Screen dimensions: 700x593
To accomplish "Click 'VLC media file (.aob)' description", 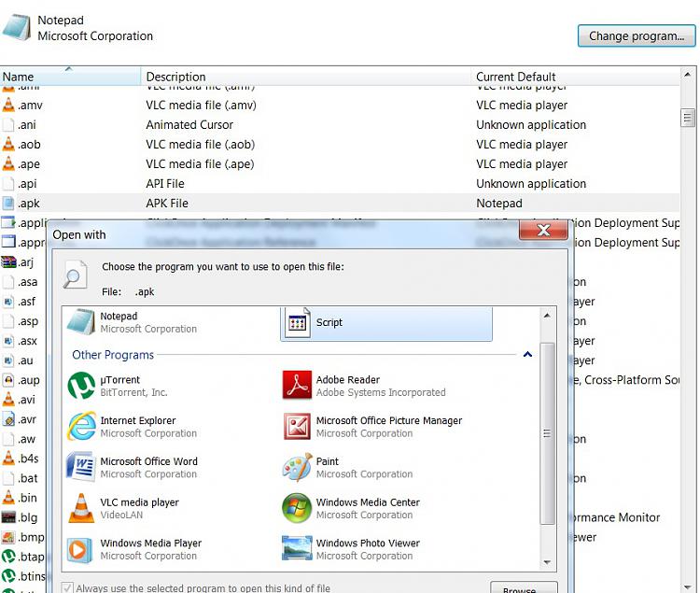I will tap(201, 144).
